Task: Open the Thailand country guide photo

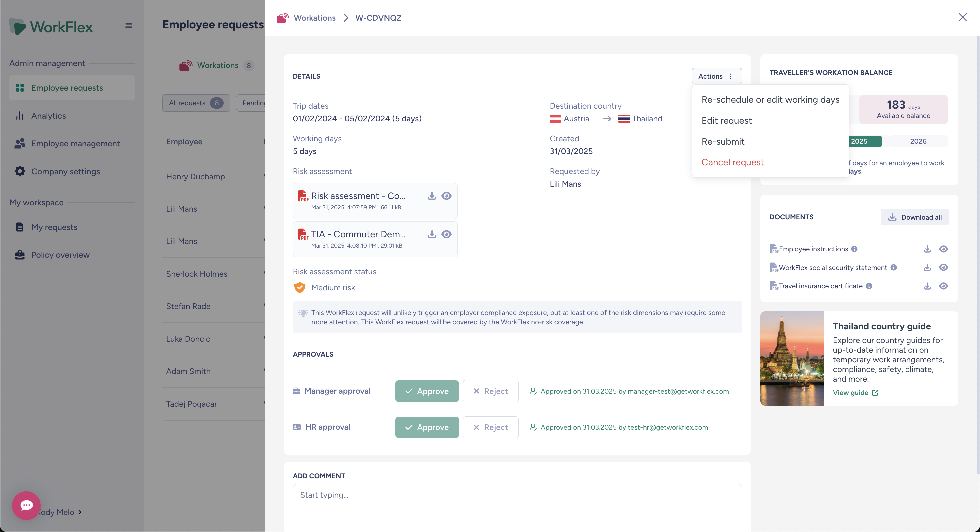Action: (791, 358)
